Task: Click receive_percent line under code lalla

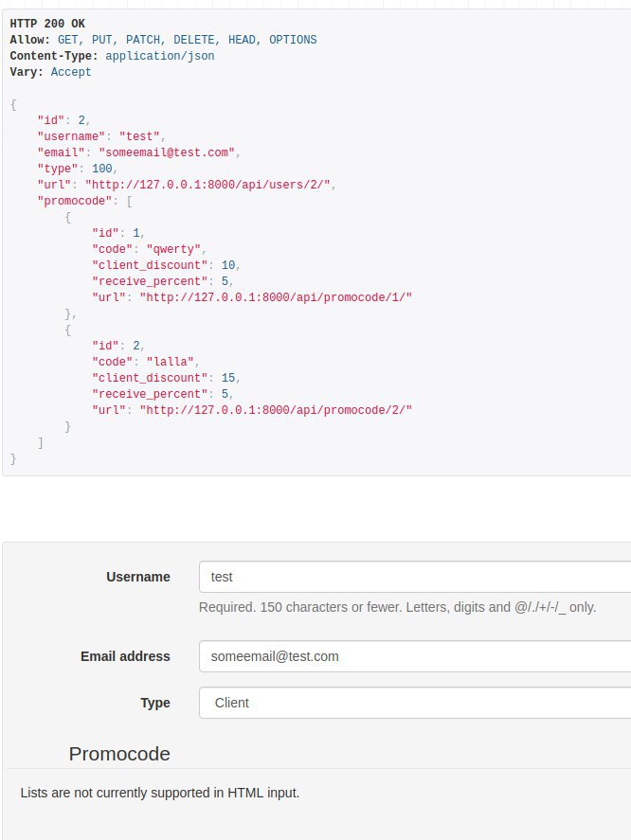Action: [x=162, y=394]
